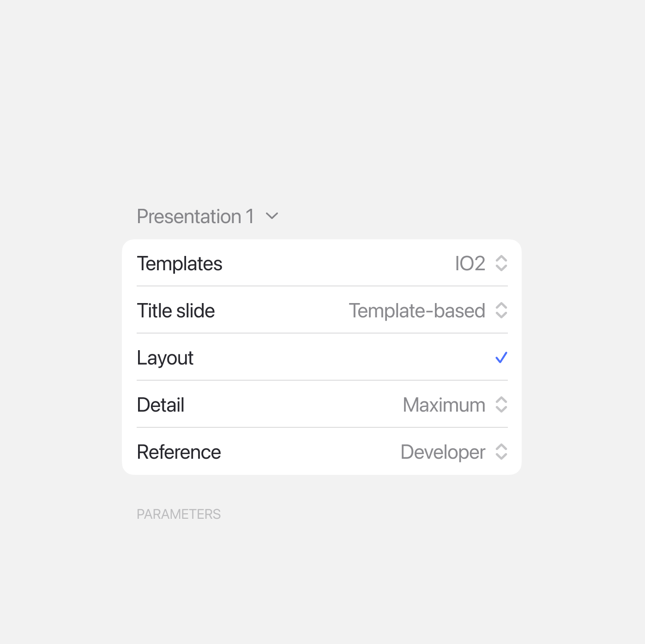Viewport: 645px width, 644px height.
Task: Toggle the Layout blue checkmark
Action: [x=501, y=358]
